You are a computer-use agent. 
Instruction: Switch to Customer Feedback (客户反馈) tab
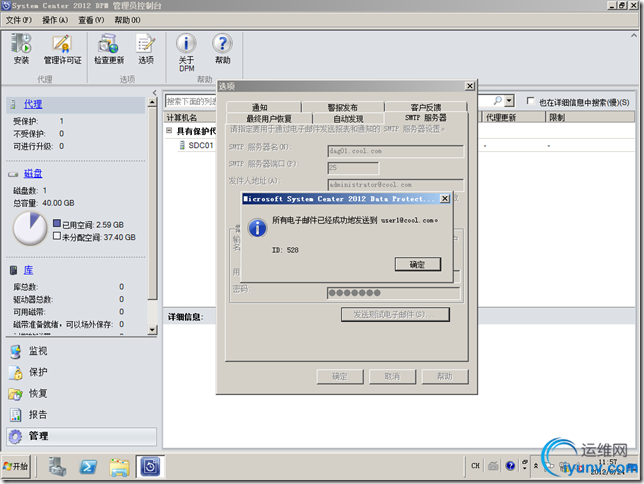point(426,107)
